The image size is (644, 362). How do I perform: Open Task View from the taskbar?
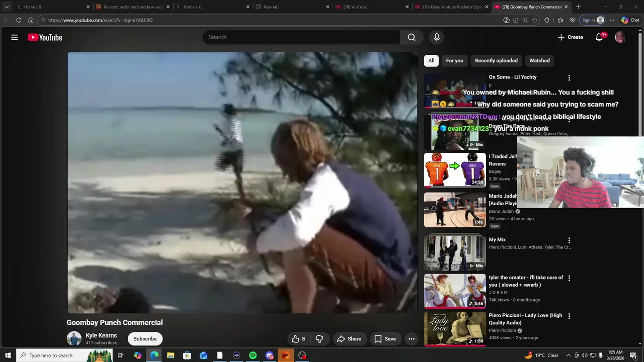121,355
